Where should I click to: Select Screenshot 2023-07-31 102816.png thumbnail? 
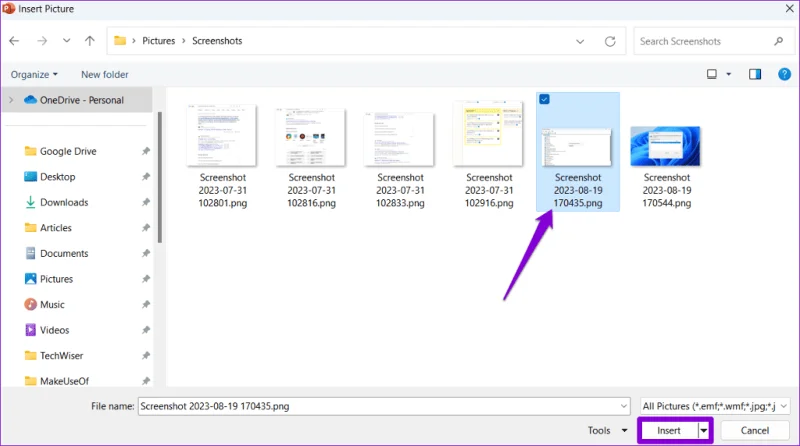click(x=311, y=137)
